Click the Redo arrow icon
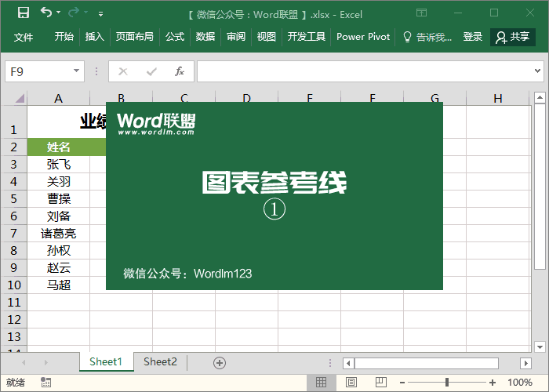 point(74,13)
